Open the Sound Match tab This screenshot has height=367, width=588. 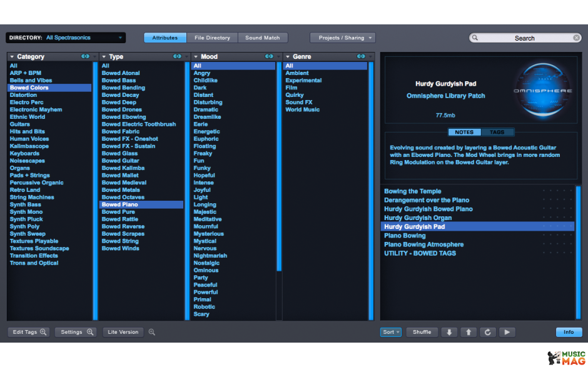point(263,38)
